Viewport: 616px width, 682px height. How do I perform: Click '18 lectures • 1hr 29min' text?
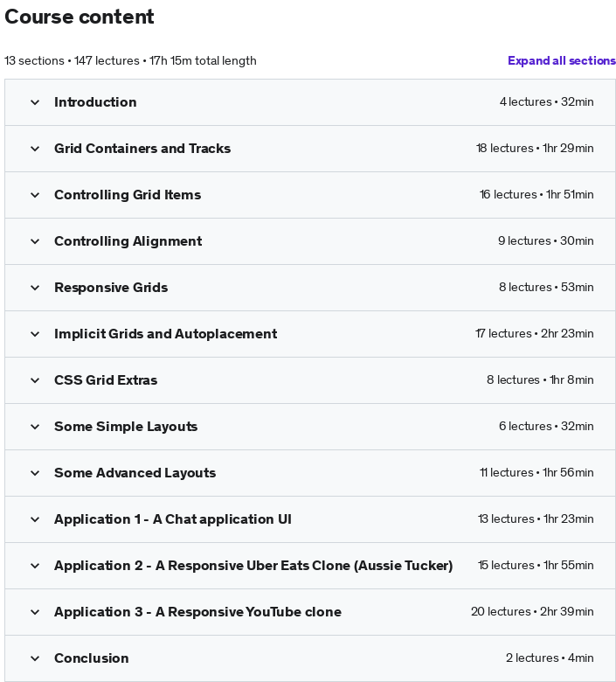pyautogui.click(x=535, y=149)
